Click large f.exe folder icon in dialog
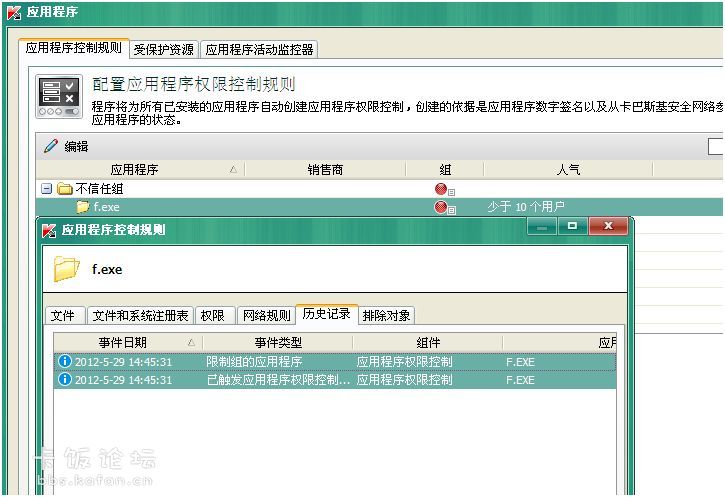 tap(67, 269)
